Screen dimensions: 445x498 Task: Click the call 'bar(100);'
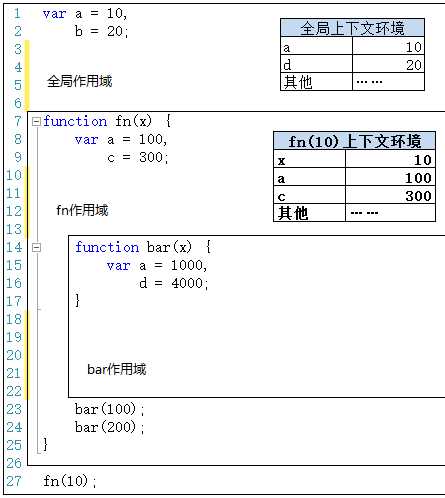point(110,409)
